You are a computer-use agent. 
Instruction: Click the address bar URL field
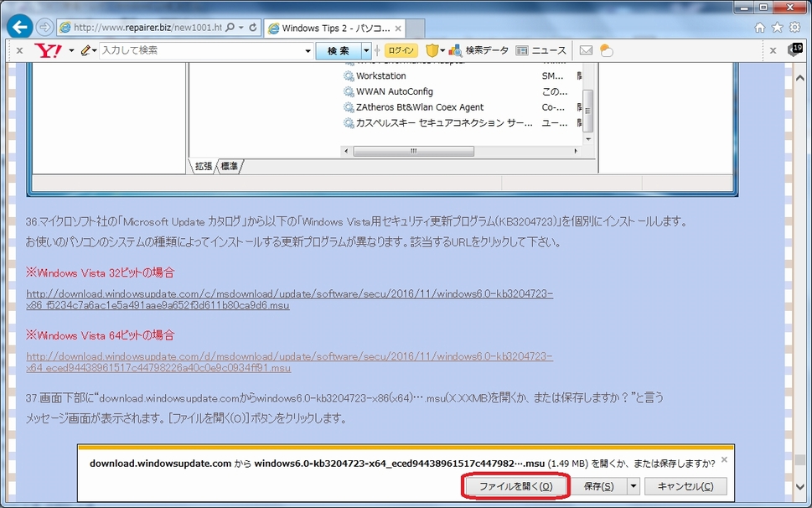click(147, 28)
